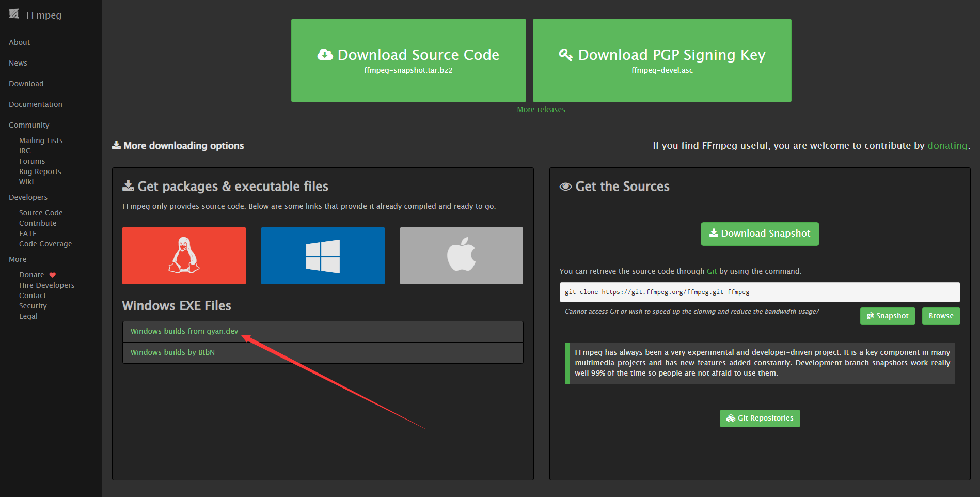Follow the Git hyperlink in sources text
Screen dimensions: 980x497
[x=712, y=271]
